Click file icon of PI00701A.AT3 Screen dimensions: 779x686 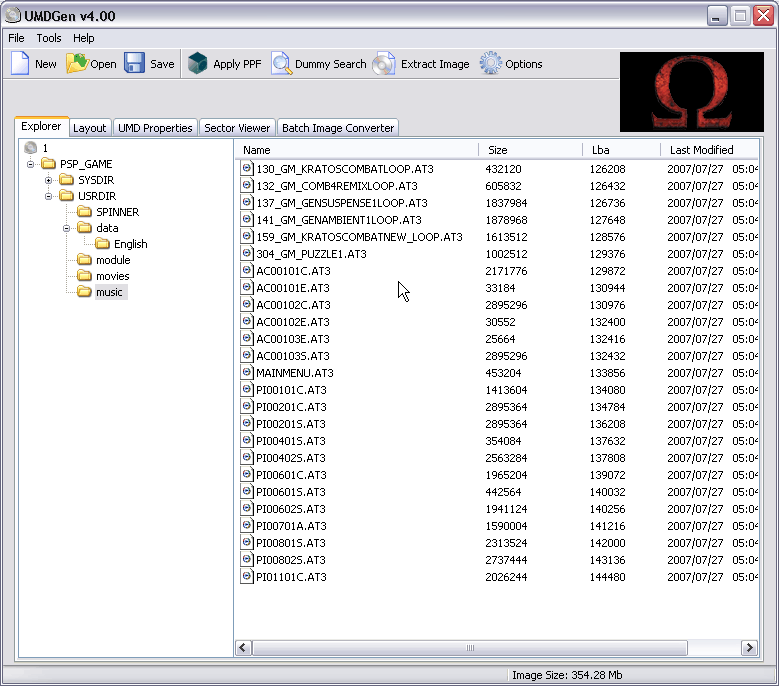[x=246, y=525]
